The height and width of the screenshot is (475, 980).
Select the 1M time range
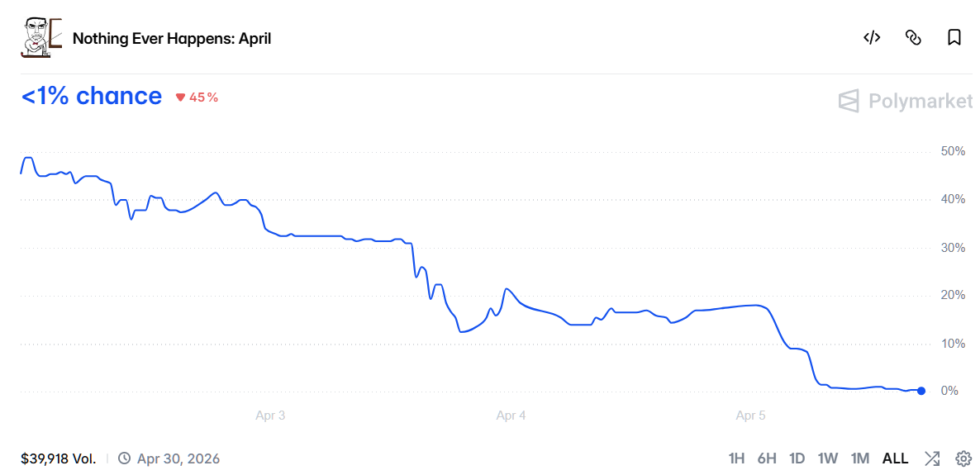click(860, 458)
